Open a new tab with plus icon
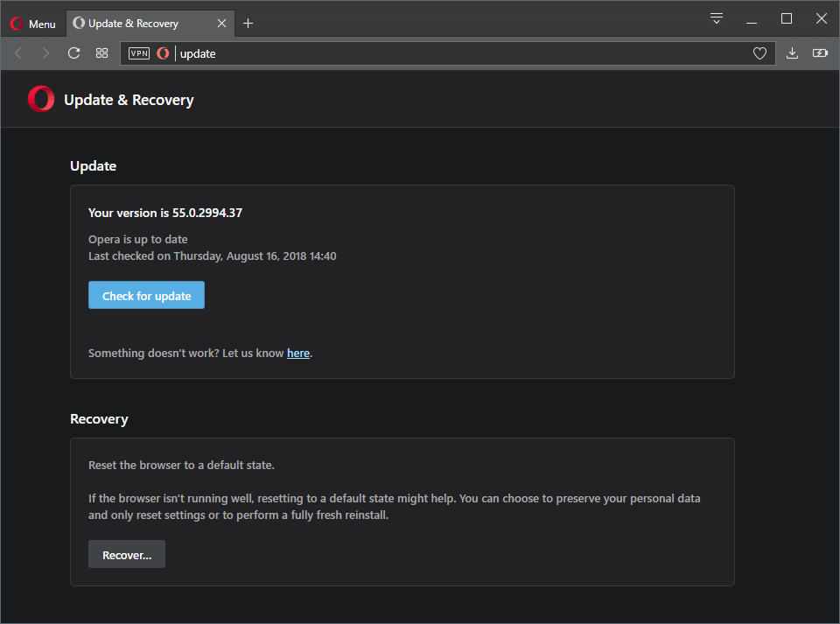Screen dimensions: 840x624 coord(248,24)
